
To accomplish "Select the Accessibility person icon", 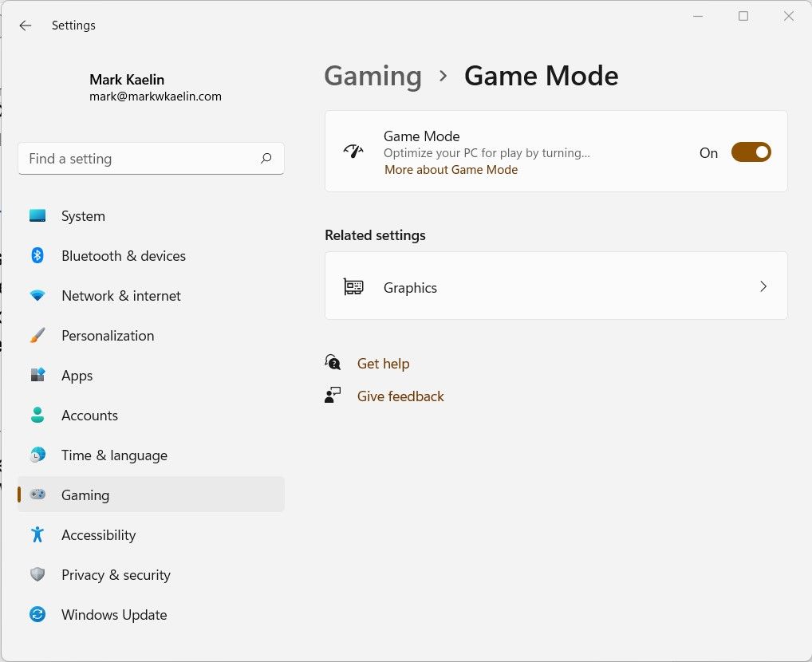I will [37, 534].
